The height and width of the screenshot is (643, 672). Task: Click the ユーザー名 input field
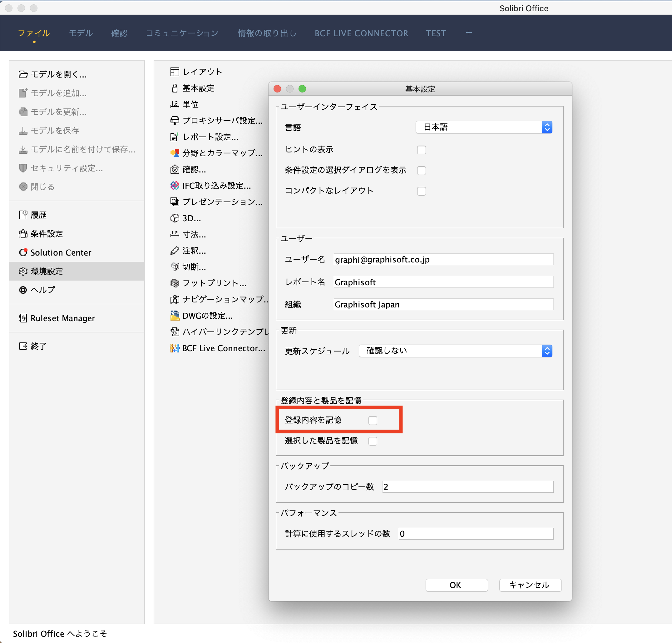[x=443, y=259]
